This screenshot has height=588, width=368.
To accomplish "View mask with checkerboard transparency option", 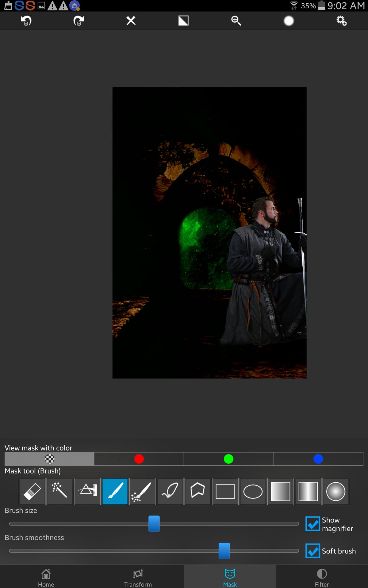I will point(49,459).
